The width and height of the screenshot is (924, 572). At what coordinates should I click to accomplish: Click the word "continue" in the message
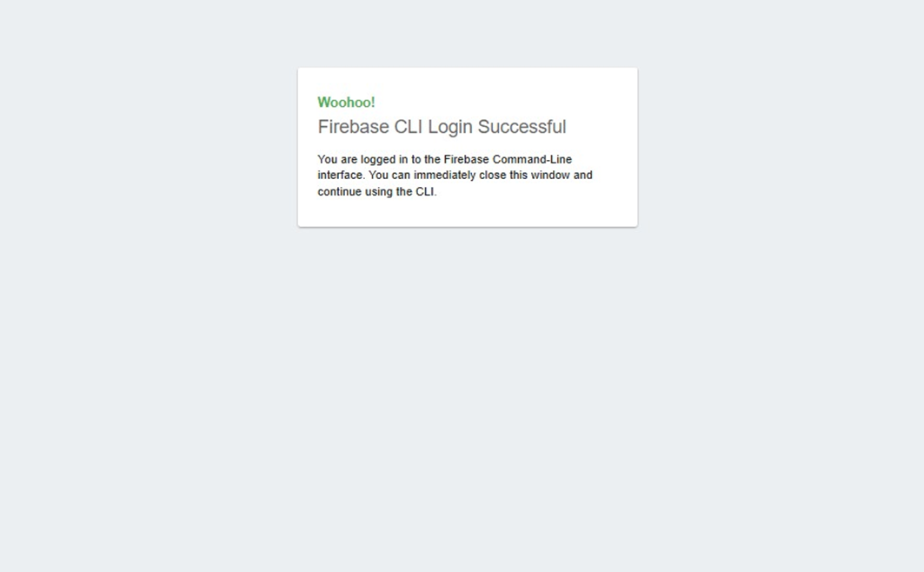coord(339,191)
